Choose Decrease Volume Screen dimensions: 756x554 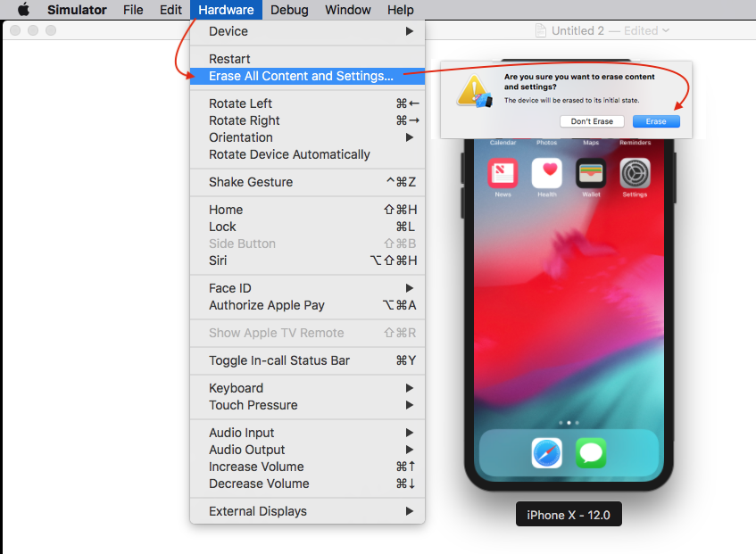click(x=307, y=484)
